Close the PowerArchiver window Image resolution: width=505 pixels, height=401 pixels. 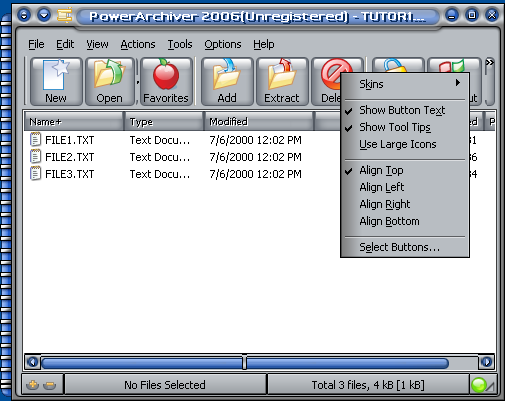(x=492, y=15)
